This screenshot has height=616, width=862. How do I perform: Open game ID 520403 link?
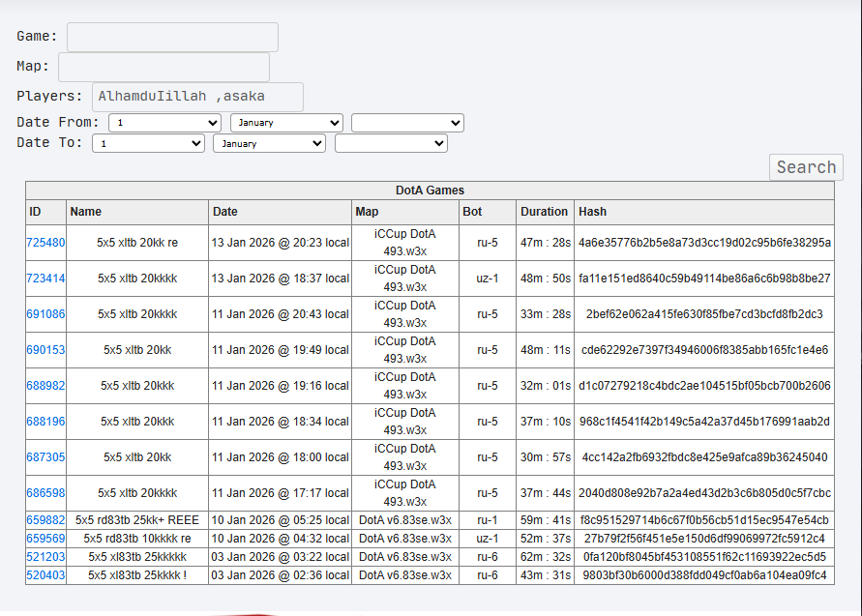(x=45, y=574)
